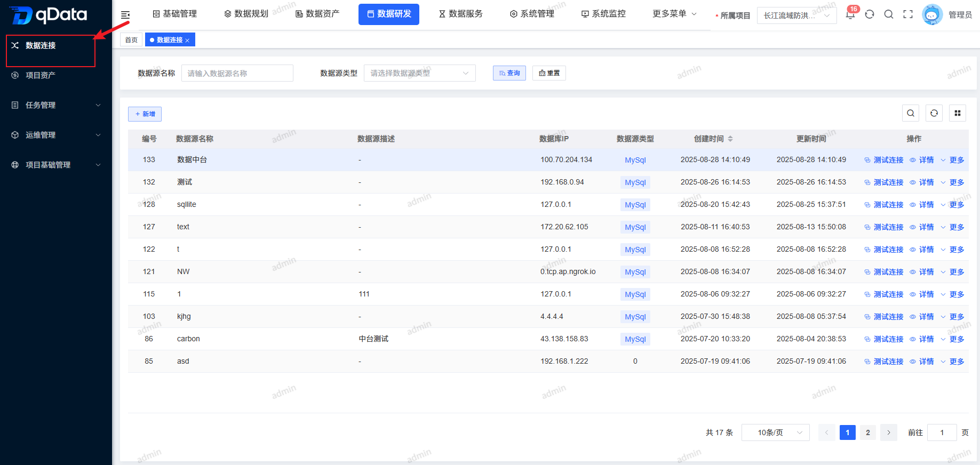980x465 pixels.
Task: Test connection for asd row
Action: click(x=884, y=362)
